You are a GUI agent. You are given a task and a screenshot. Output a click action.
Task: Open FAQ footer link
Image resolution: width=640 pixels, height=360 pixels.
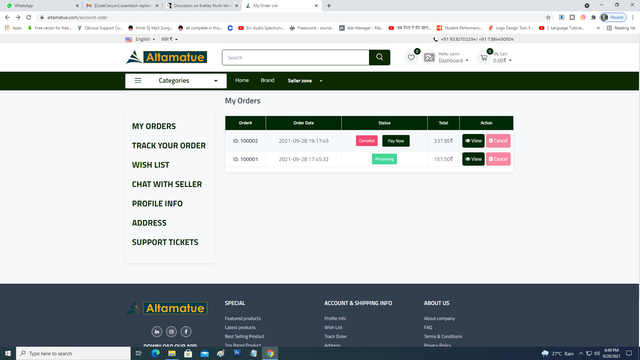[428, 327]
